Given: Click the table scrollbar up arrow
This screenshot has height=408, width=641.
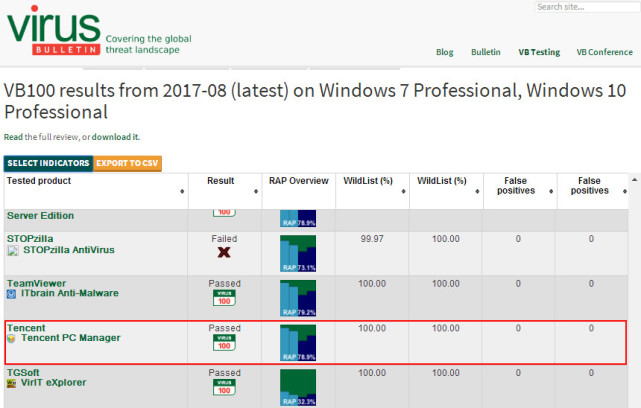Looking at the screenshot, I should pos(634,179).
